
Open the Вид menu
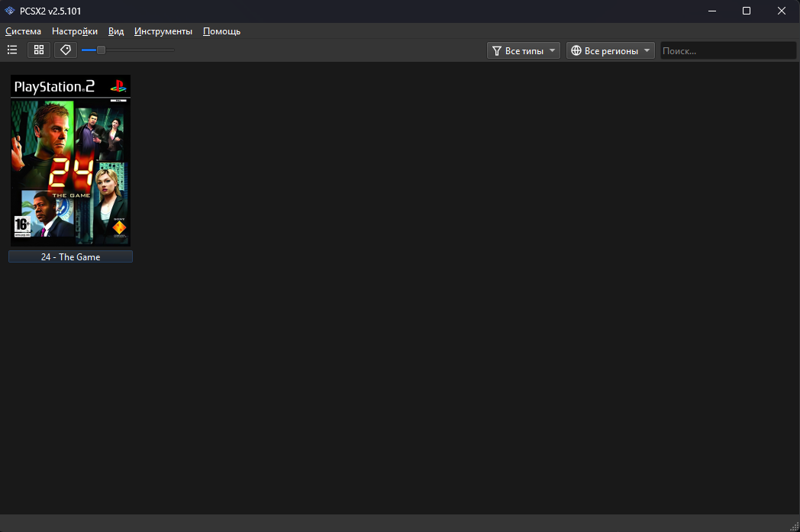pos(116,31)
